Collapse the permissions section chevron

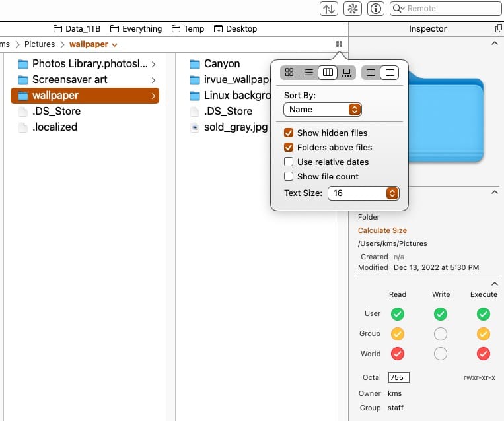[x=495, y=284]
